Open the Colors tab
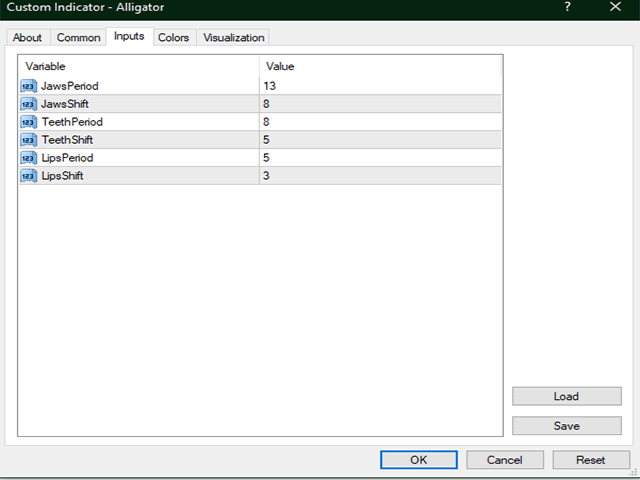 (173, 38)
